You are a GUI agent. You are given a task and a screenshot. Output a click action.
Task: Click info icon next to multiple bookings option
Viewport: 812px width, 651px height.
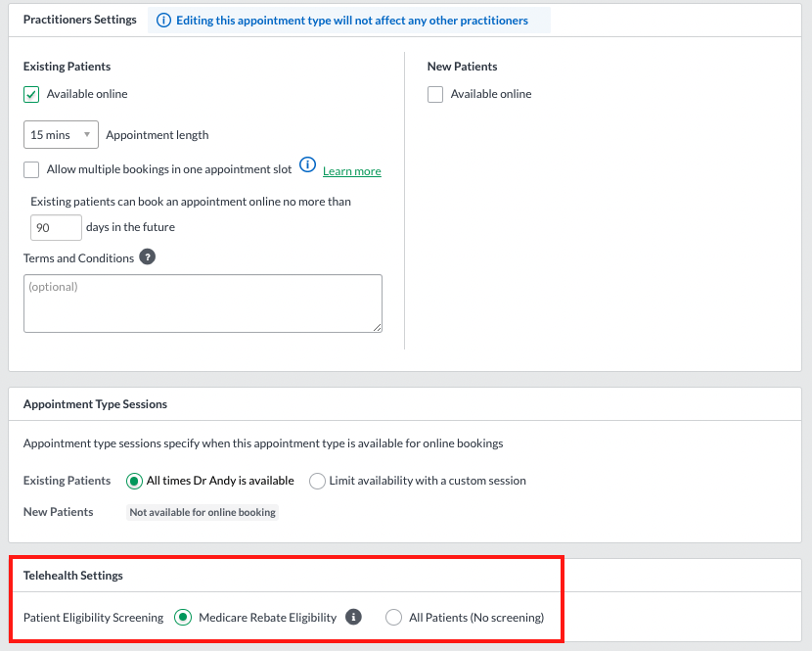tap(307, 164)
